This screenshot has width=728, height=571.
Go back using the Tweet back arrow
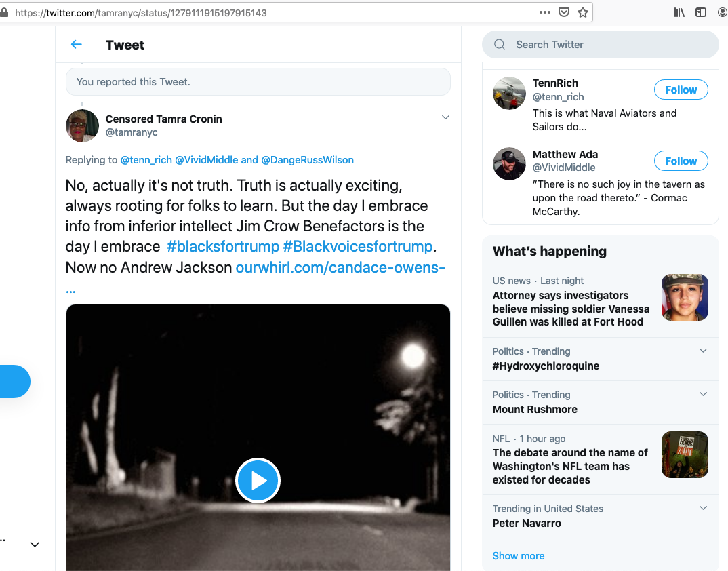coord(76,45)
